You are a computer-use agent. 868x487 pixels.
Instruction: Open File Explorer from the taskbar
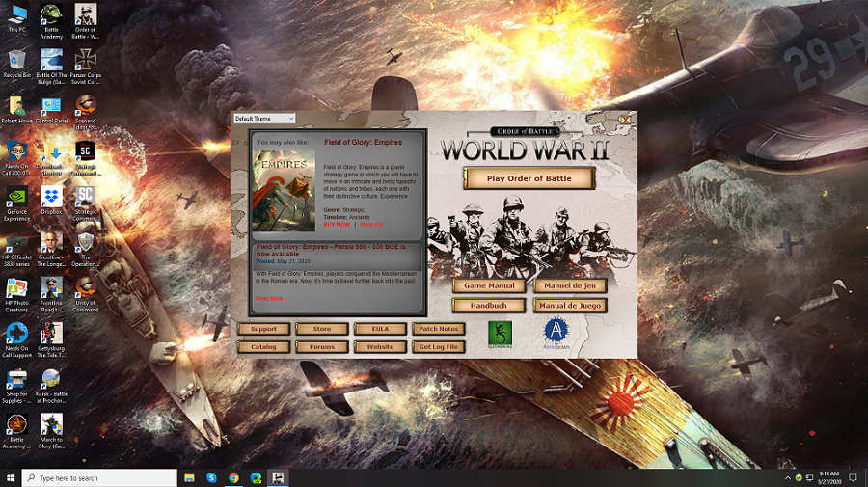click(189, 477)
